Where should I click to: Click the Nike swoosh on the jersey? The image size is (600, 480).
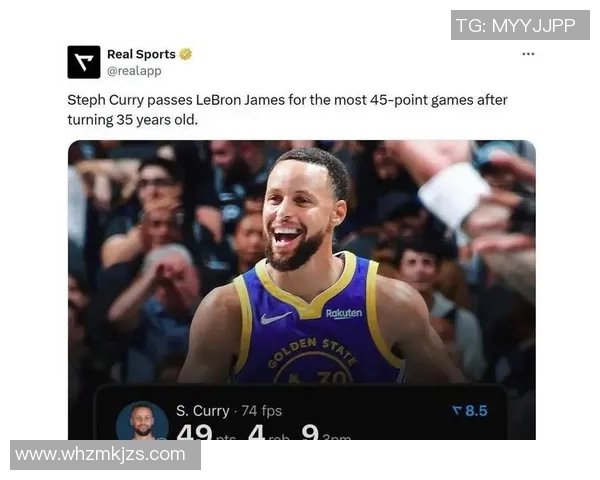click(x=275, y=318)
